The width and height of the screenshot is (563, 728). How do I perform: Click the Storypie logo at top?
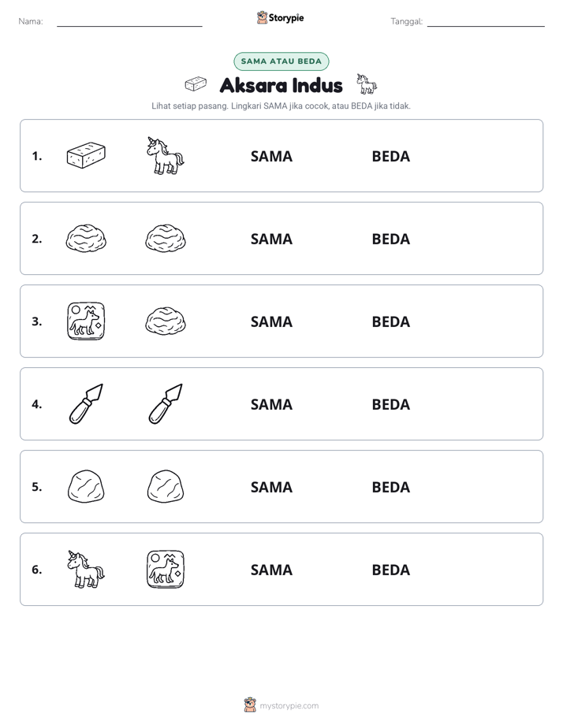[x=281, y=17]
